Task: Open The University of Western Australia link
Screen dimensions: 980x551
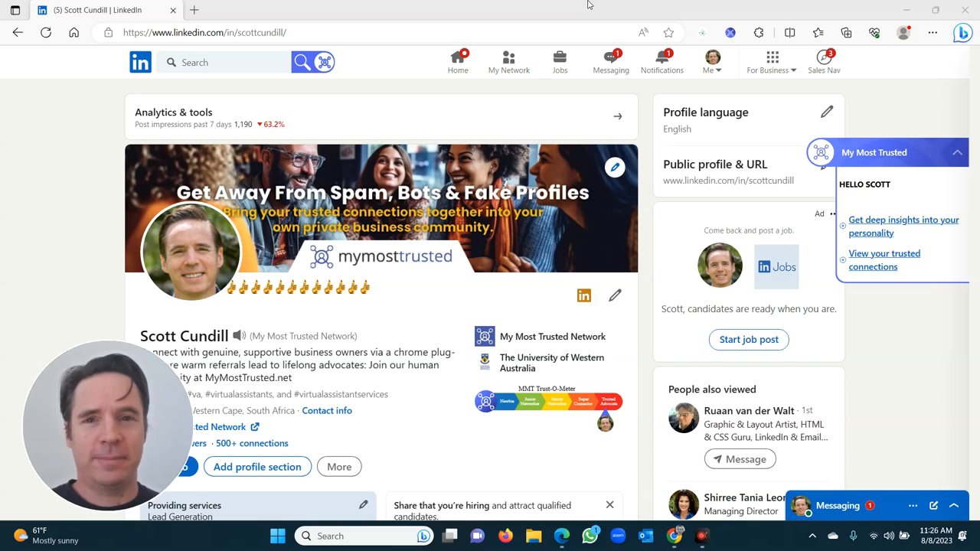Action: tap(540, 363)
